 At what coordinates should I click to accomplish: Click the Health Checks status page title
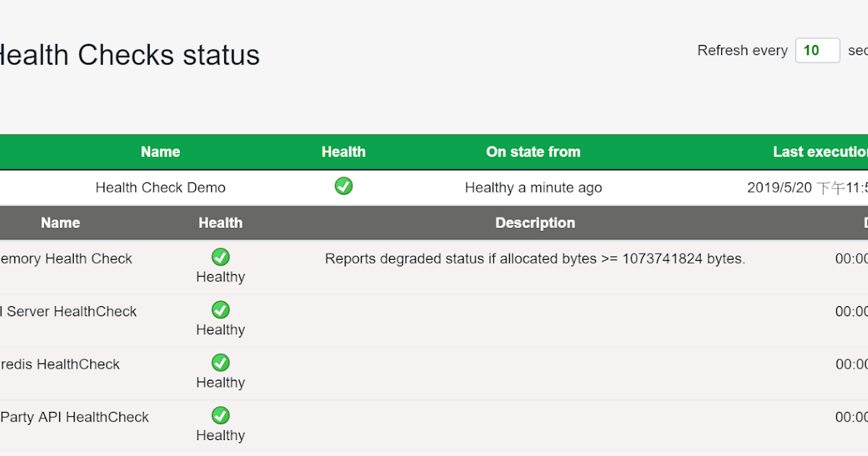tap(130, 54)
